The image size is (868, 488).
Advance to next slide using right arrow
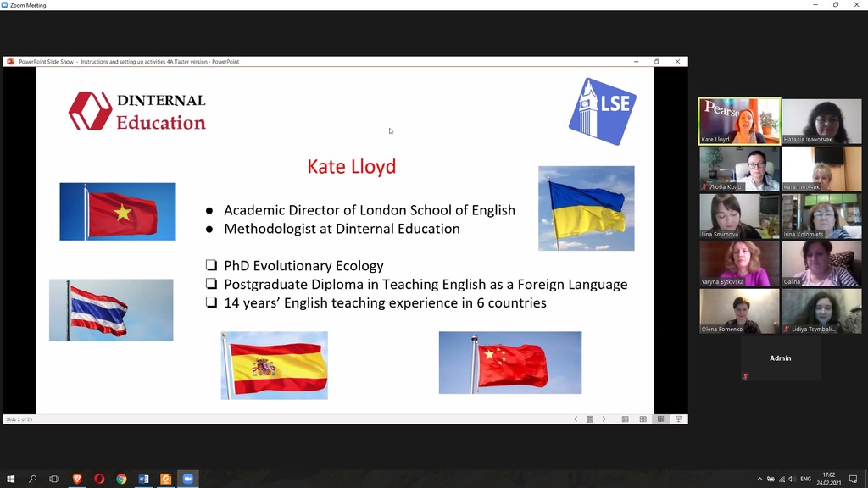pos(604,419)
